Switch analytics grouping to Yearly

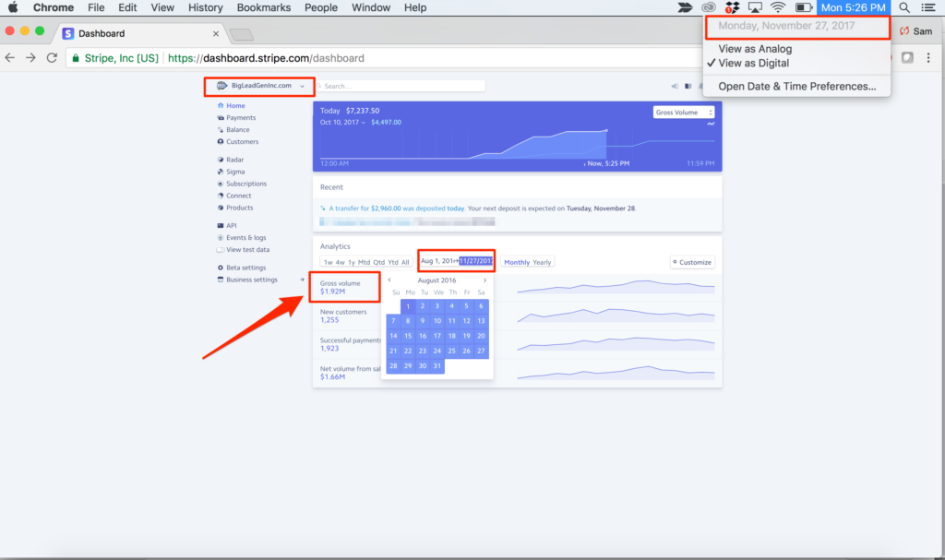(542, 262)
